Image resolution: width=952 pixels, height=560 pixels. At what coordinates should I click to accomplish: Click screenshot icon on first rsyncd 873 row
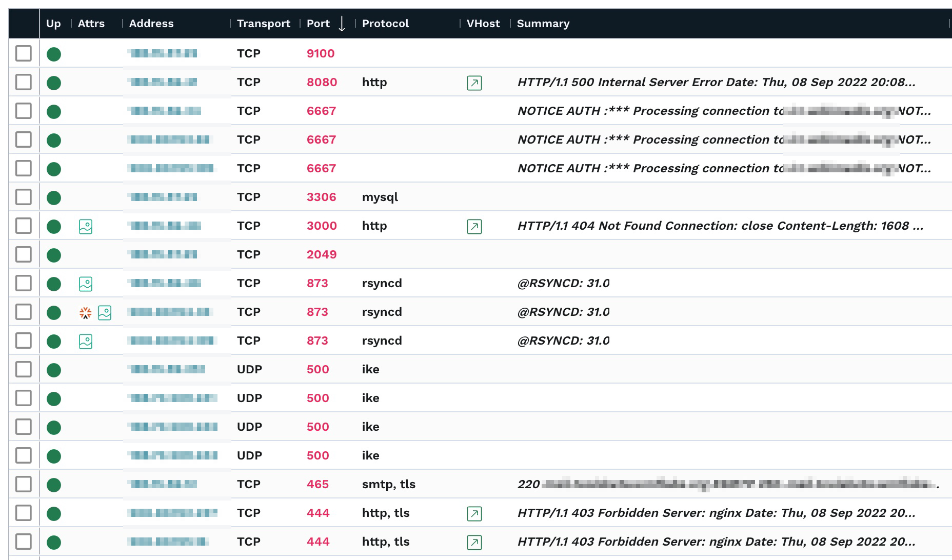coord(86,284)
